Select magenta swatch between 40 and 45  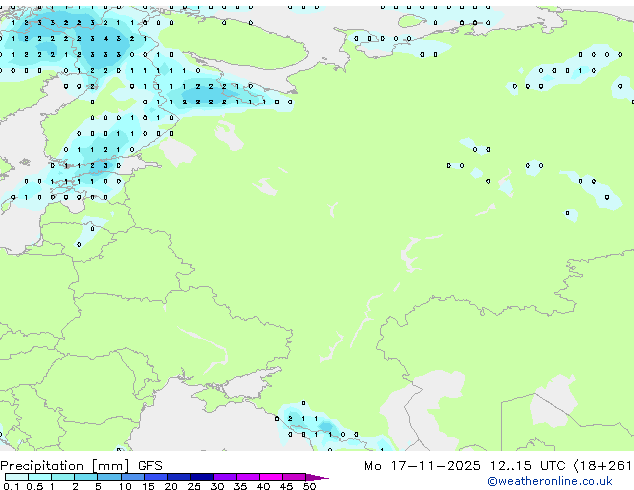point(271,477)
